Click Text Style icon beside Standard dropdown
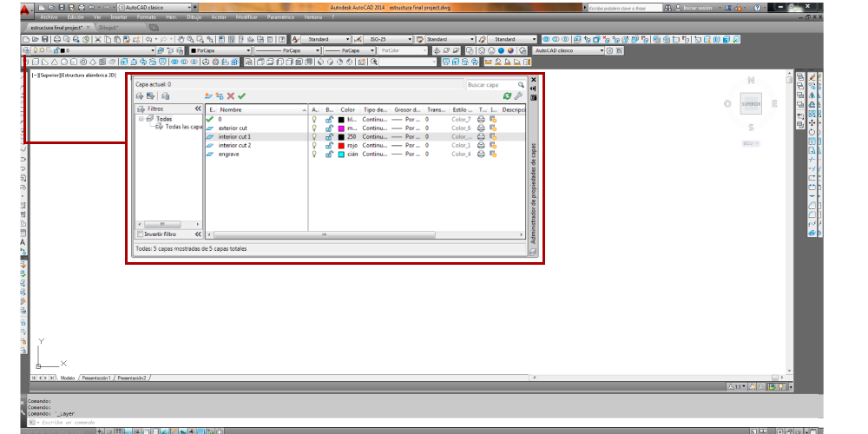This screenshot has height=434, width=868. pyautogui.click(x=296, y=39)
